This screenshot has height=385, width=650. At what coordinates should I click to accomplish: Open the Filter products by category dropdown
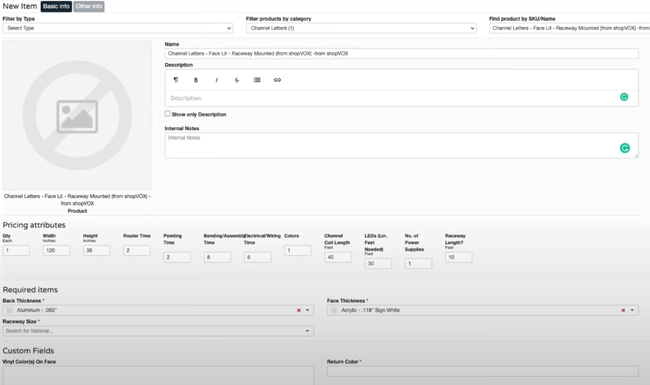click(x=361, y=28)
